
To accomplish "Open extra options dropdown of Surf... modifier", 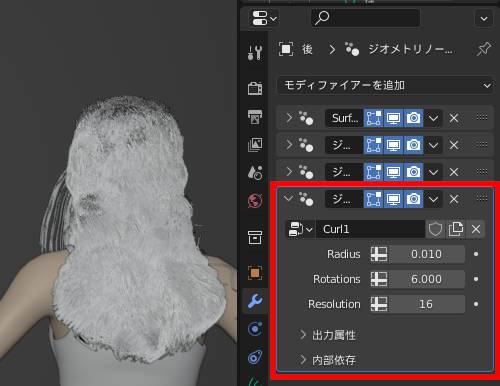I will pyautogui.click(x=433, y=118).
